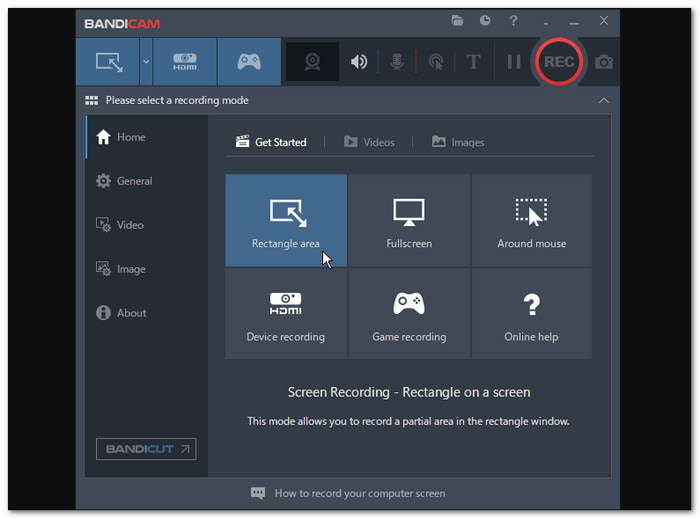This screenshot has width=700, height=519.
Task: Take a screenshot with the camera icon
Action: (604, 62)
